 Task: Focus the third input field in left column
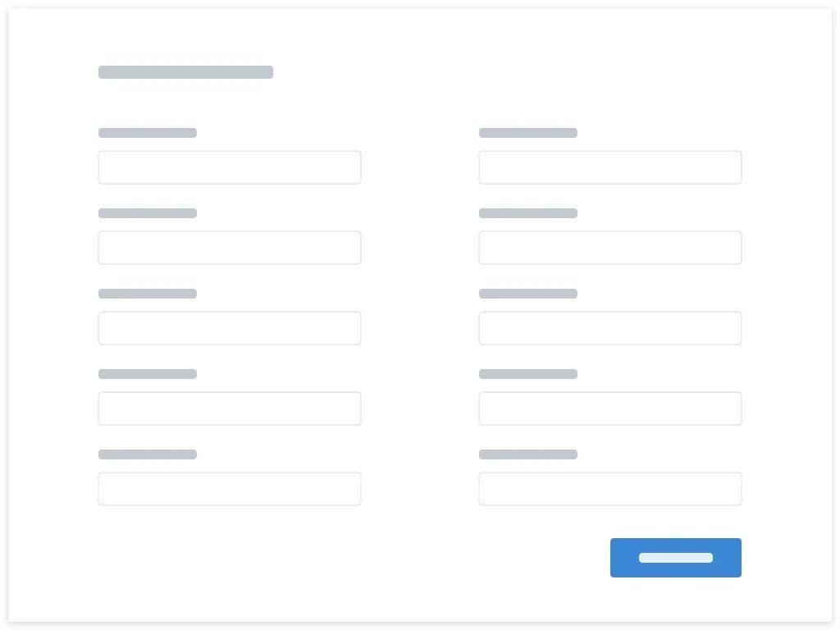230,328
